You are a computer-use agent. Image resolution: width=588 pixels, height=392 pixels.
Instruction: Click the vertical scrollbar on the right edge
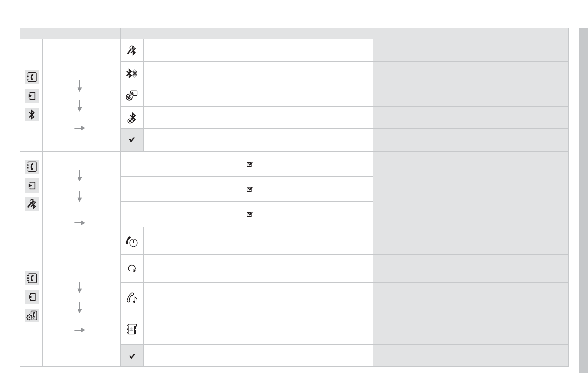[583, 197]
